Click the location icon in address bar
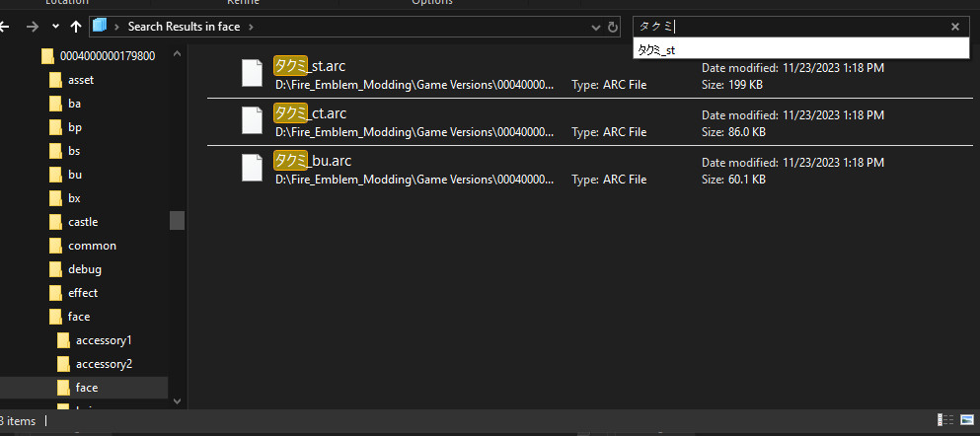 coord(100,27)
